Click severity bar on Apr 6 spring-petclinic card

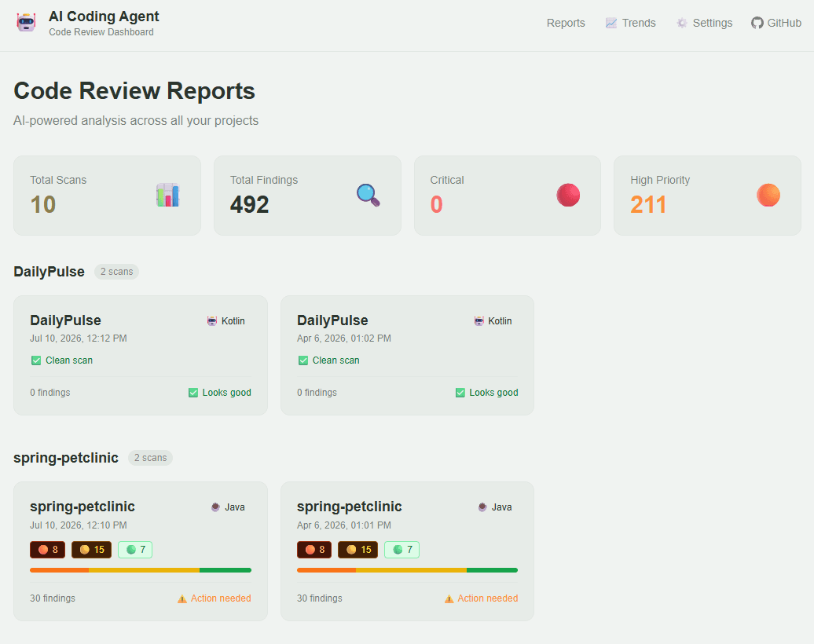(x=408, y=570)
